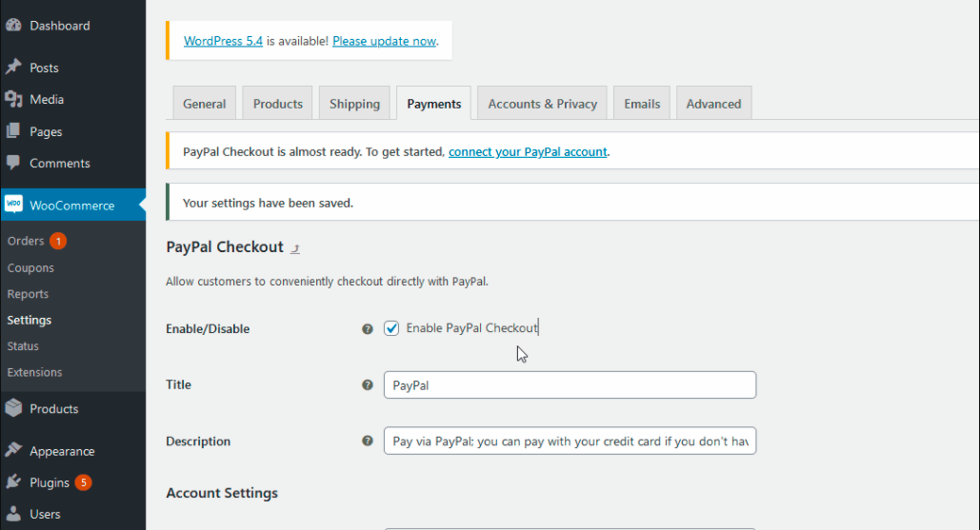Screen dimensions: 980x530
Task: Click the Description text field
Action: coord(570,442)
